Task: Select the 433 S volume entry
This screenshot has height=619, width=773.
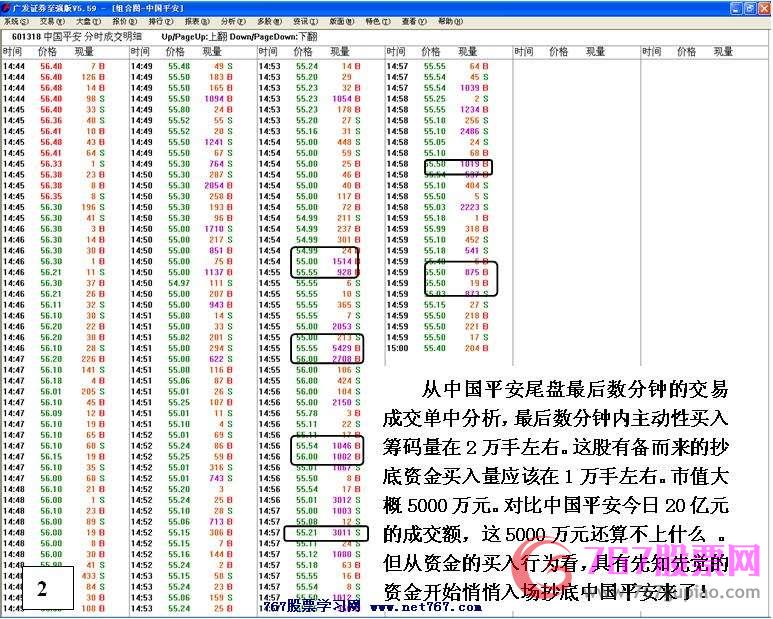Action: 93,576
